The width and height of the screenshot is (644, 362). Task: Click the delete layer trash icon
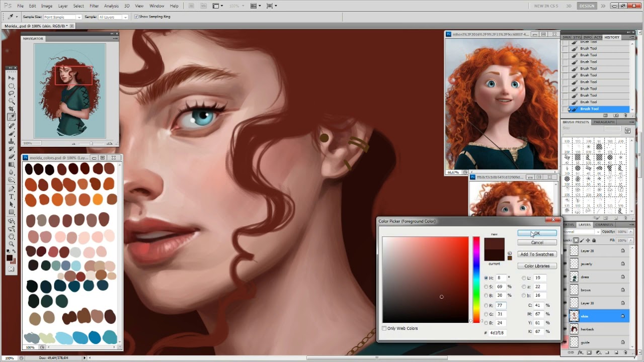[x=625, y=352]
